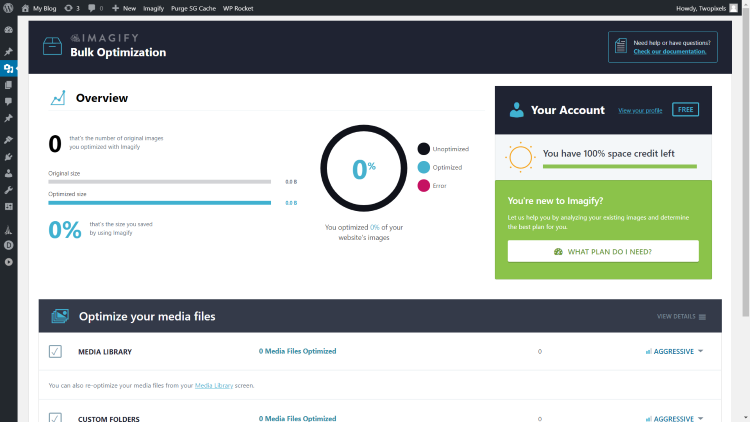Click the 'MEDIA LIBRARY' row label
The height and width of the screenshot is (422, 750).
105,352
